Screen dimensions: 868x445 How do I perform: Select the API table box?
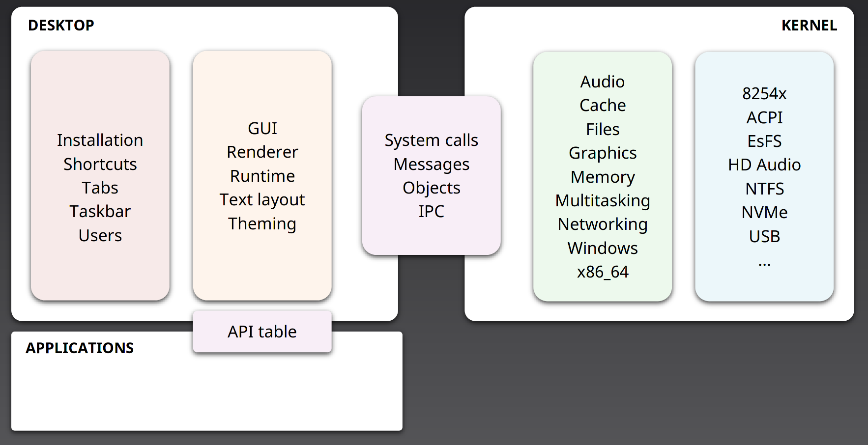pos(262,332)
